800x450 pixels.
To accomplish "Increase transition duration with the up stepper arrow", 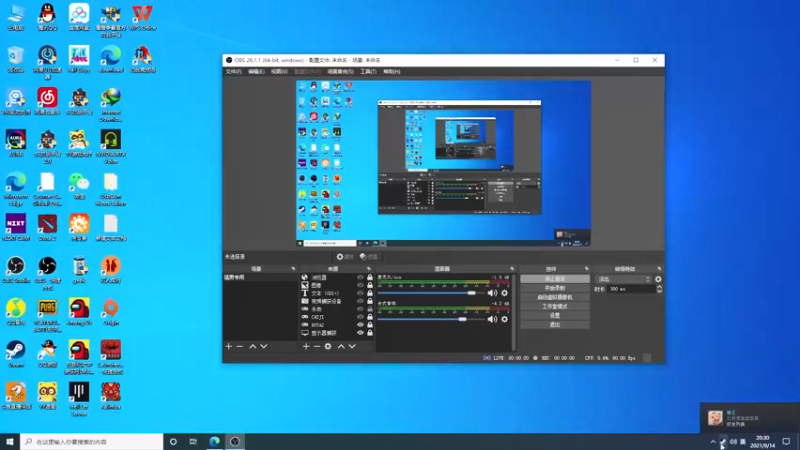I will [659, 287].
